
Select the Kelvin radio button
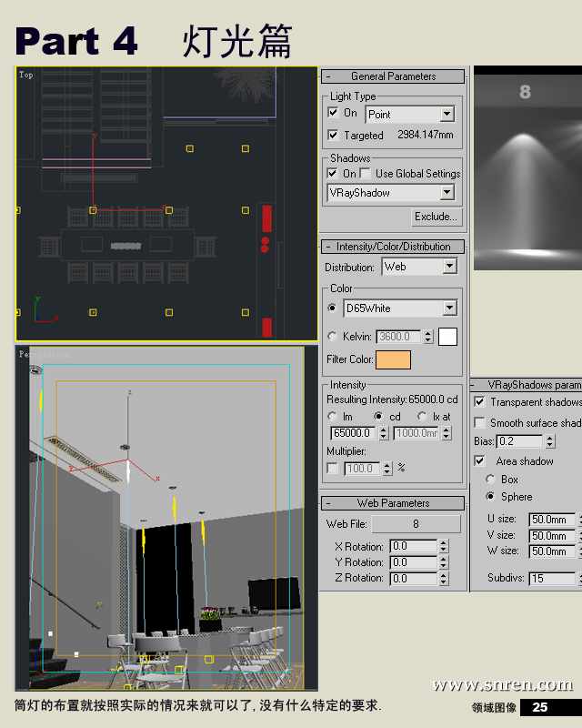(332, 336)
